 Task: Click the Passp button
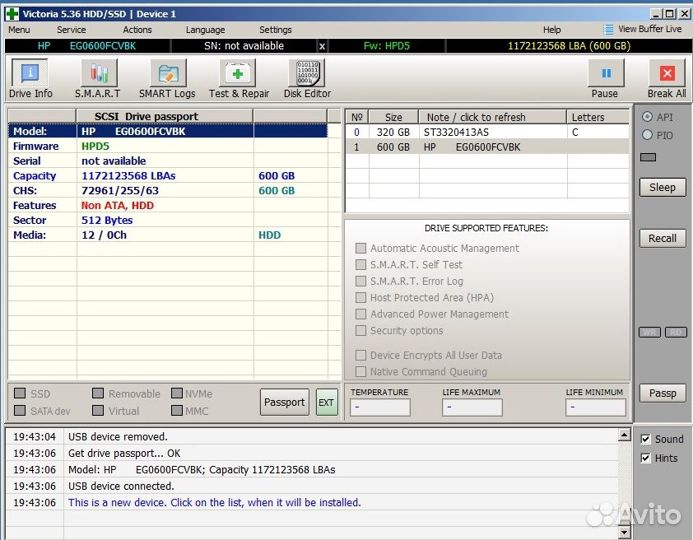[x=663, y=393]
